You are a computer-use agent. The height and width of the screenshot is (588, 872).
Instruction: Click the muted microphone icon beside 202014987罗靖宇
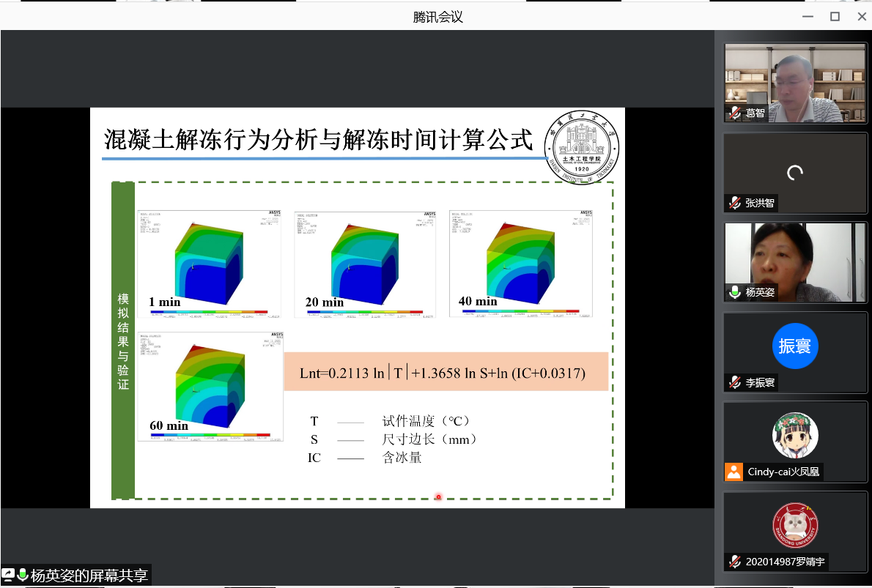pyautogui.click(x=735, y=562)
